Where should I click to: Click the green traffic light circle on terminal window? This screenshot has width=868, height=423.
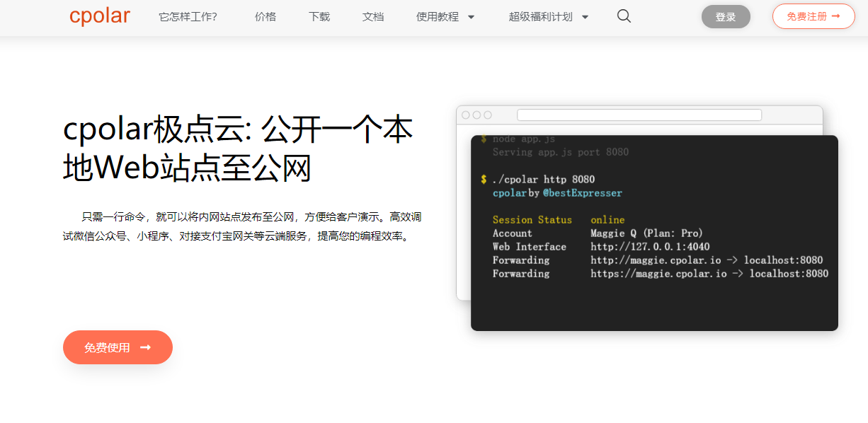coord(488,114)
